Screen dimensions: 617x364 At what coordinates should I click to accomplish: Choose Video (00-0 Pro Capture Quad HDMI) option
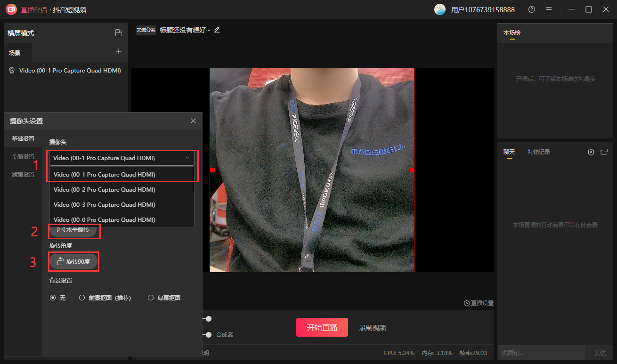[122, 220]
